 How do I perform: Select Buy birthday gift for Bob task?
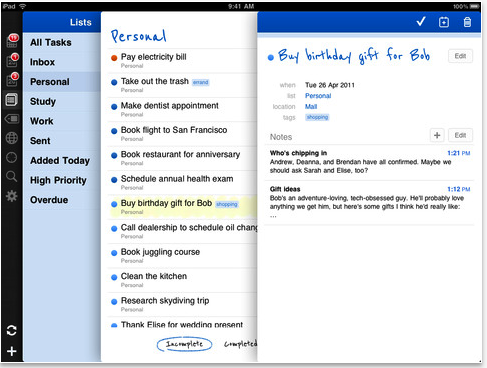coord(182,207)
